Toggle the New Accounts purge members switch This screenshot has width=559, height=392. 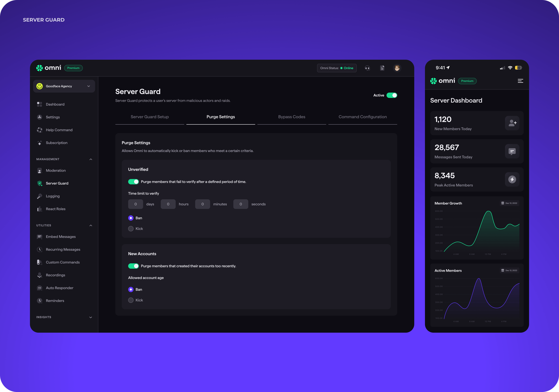click(133, 266)
